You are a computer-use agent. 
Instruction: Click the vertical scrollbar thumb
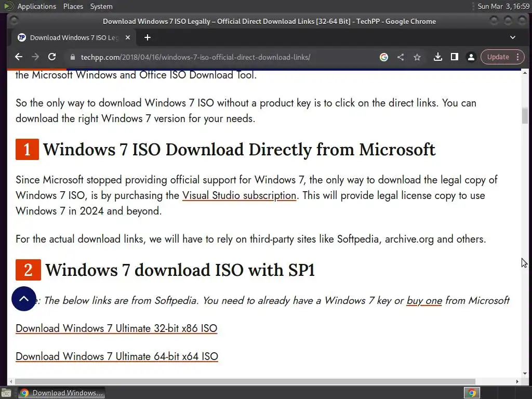pos(525,115)
